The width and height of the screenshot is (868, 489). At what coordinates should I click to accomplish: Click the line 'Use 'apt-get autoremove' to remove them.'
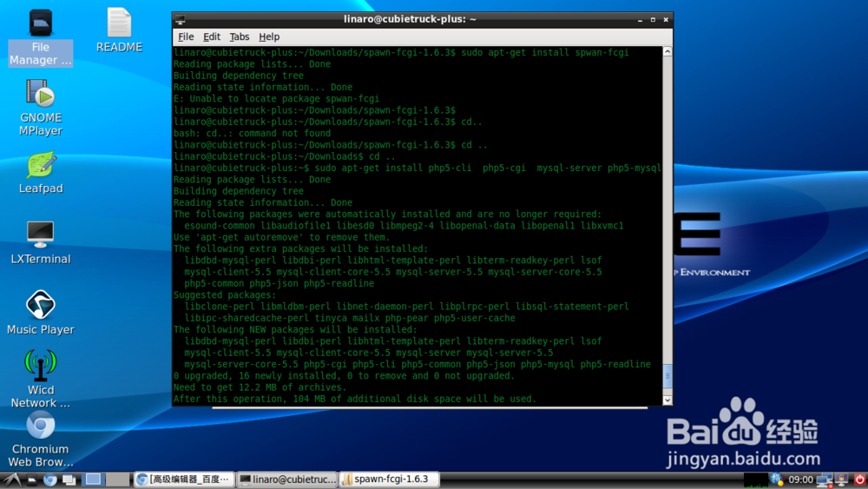282,237
